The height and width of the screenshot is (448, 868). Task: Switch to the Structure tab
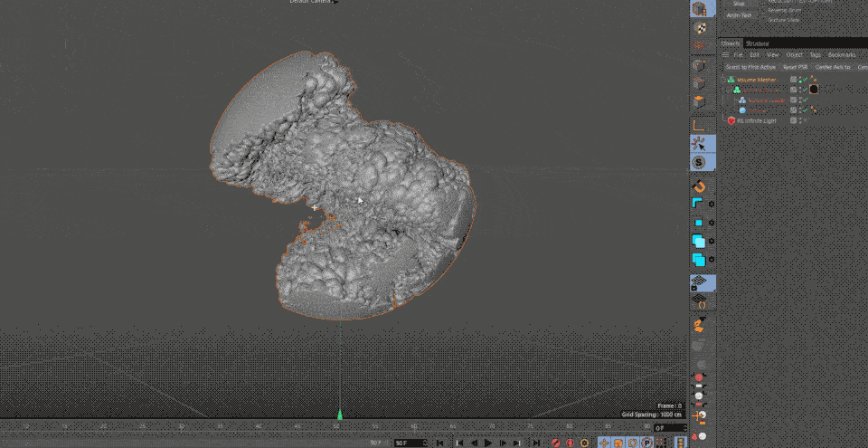[x=758, y=43]
